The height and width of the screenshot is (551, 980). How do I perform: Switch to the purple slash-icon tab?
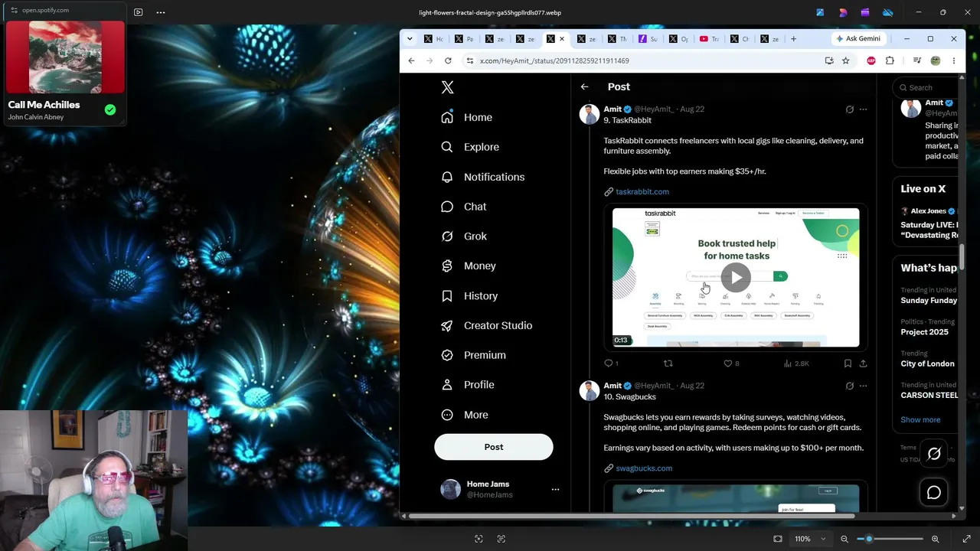point(649,39)
